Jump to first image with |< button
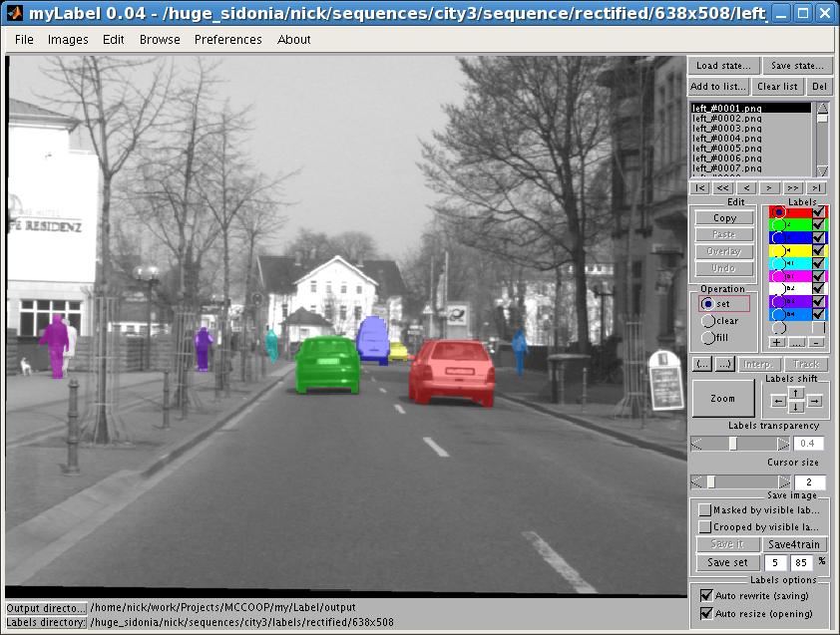Screen dimensions: 840x635 700,188
